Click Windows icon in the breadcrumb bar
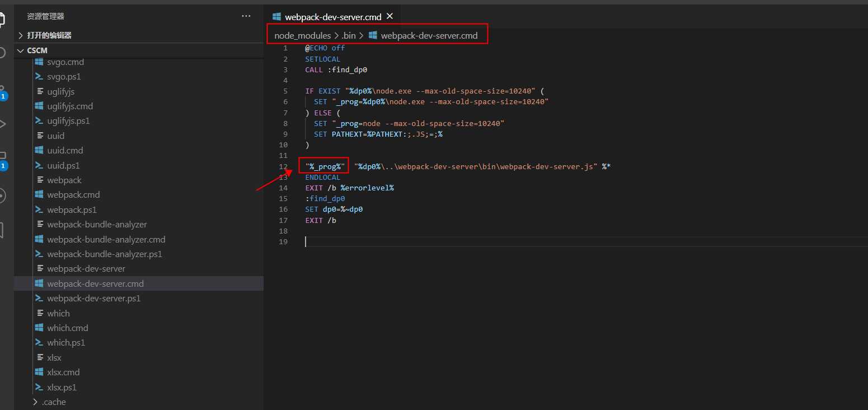Image resolution: width=868 pixels, height=410 pixels. pos(373,35)
